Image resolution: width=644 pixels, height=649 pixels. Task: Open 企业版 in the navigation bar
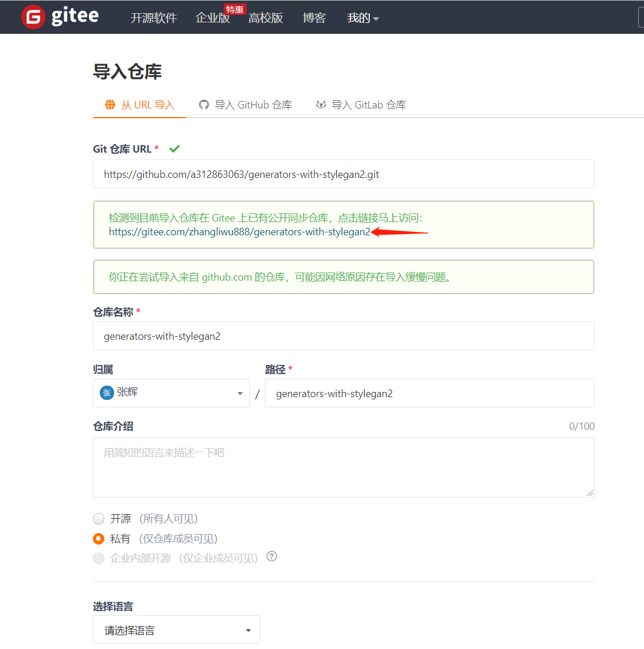[x=213, y=18]
